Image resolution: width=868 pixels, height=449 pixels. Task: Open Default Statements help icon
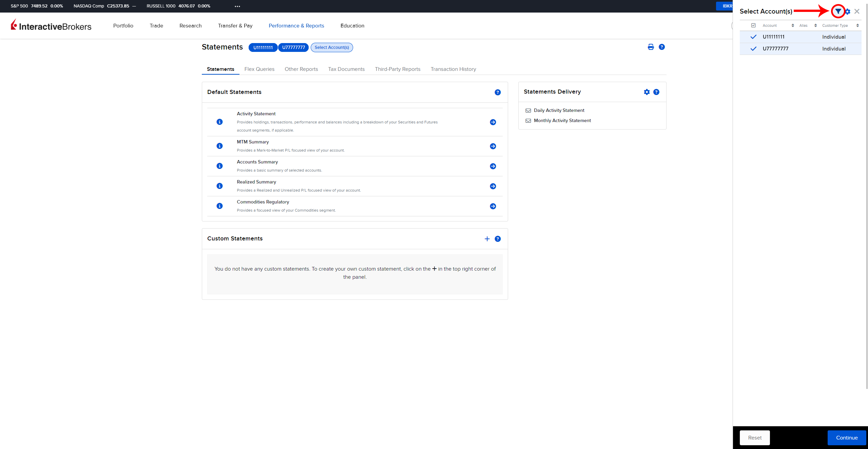pyautogui.click(x=498, y=92)
